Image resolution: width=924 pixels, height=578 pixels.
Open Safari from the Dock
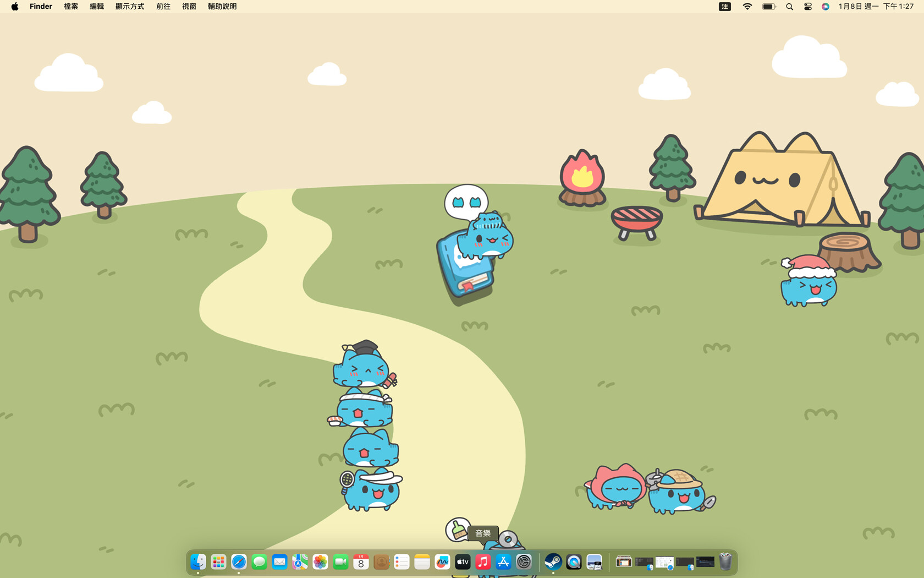[x=239, y=562]
